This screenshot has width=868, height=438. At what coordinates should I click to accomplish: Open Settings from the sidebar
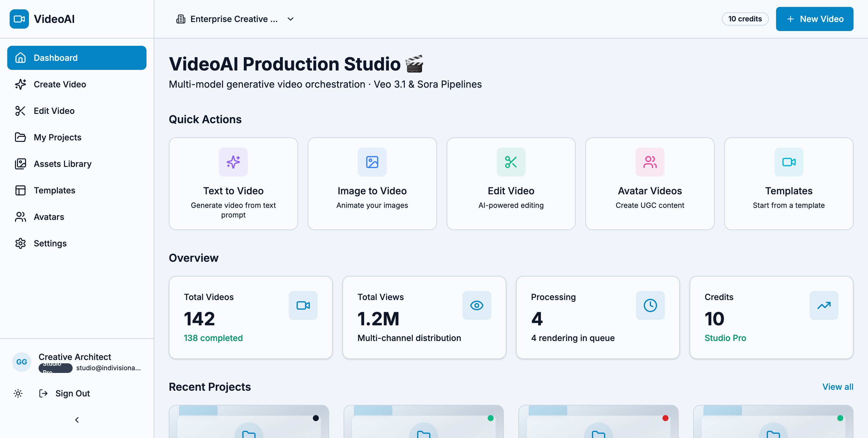[77, 243]
